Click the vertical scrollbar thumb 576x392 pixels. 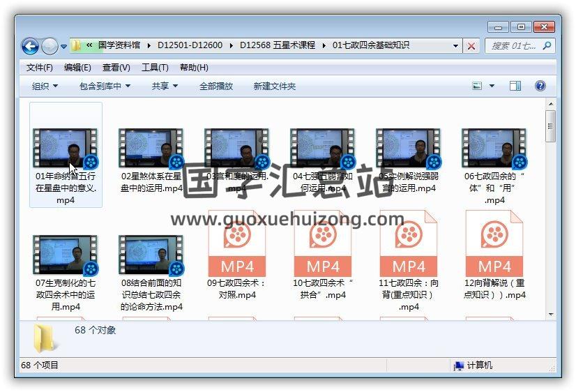tap(551, 126)
